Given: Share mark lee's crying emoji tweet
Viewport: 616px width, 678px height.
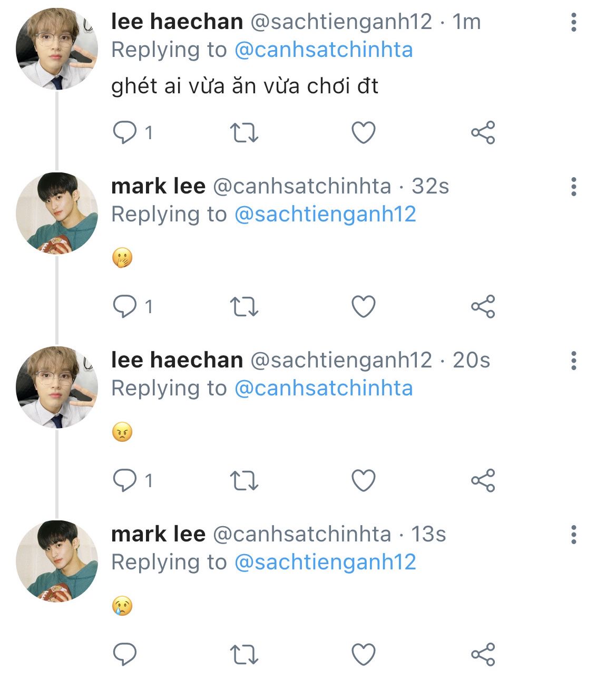Looking at the screenshot, I should [x=483, y=654].
